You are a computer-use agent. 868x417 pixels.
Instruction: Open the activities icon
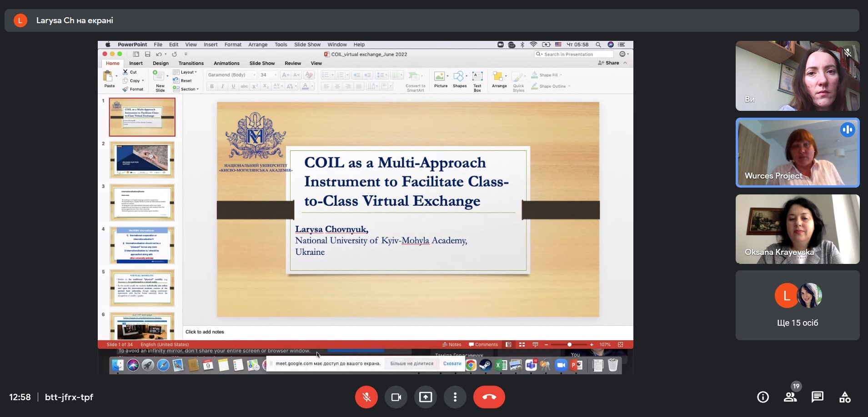pos(845,397)
